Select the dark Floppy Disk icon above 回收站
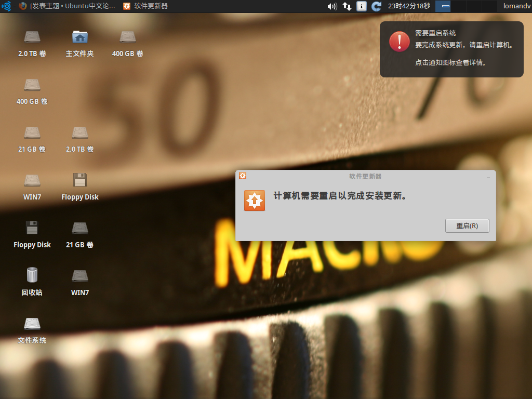 [x=32, y=235]
